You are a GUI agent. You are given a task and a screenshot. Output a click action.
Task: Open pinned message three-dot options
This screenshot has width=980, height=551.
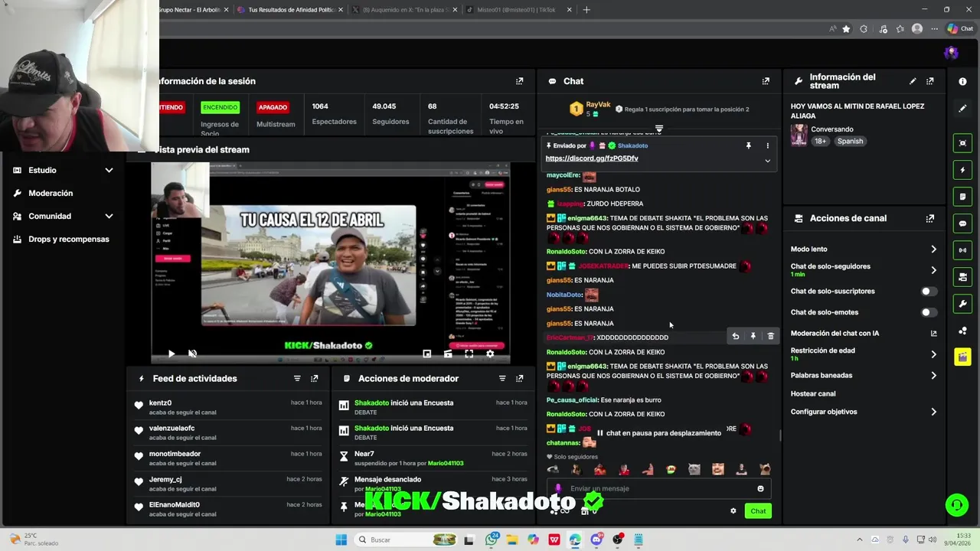[x=768, y=145]
